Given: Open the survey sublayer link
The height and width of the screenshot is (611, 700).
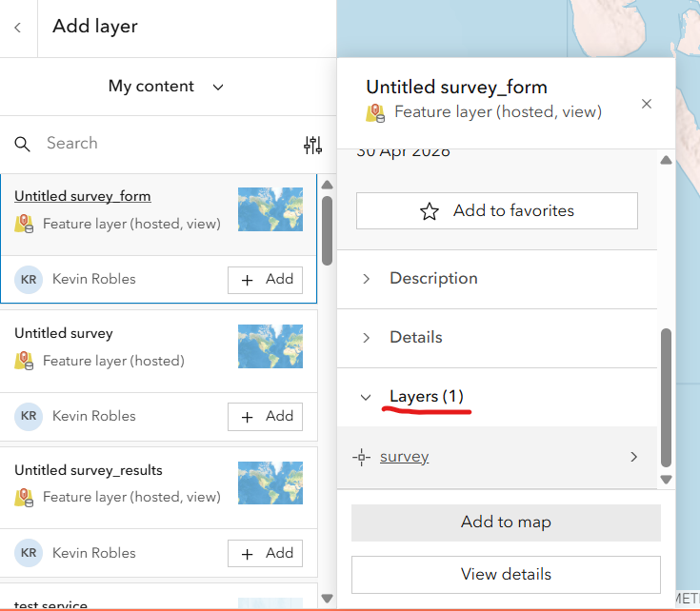Looking at the screenshot, I should pos(405,457).
